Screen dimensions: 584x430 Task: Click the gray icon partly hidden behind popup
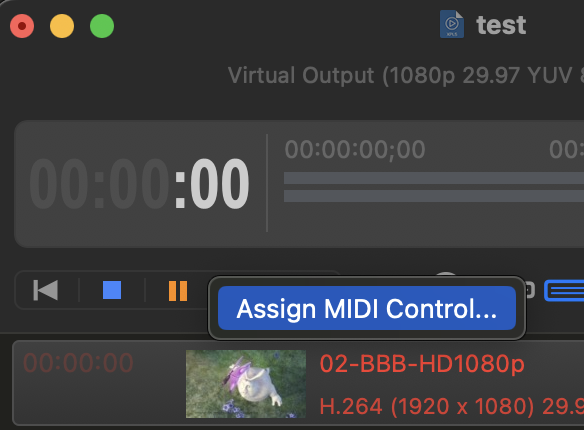click(530, 290)
